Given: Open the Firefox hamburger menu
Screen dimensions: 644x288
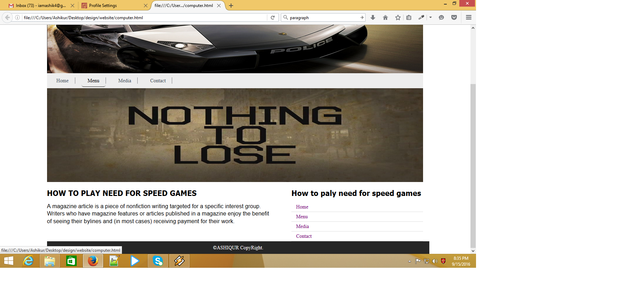Looking at the screenshot, I should click(x=469, y=17).
